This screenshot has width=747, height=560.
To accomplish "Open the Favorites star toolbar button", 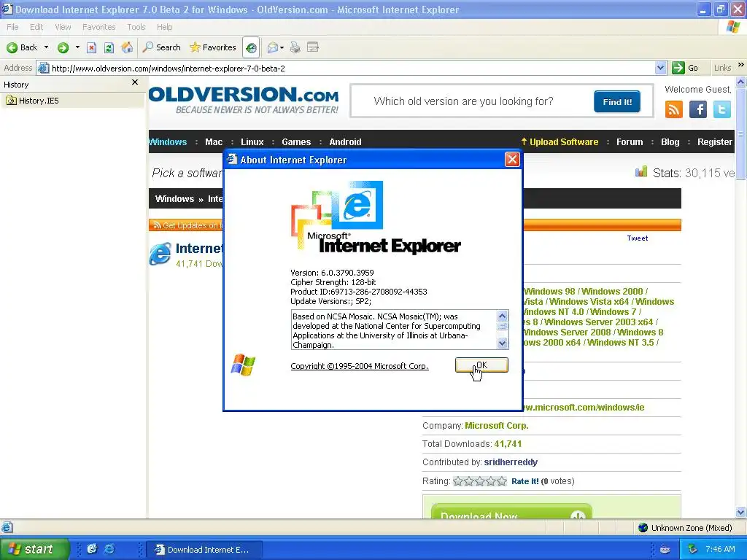I will point(212,47).
